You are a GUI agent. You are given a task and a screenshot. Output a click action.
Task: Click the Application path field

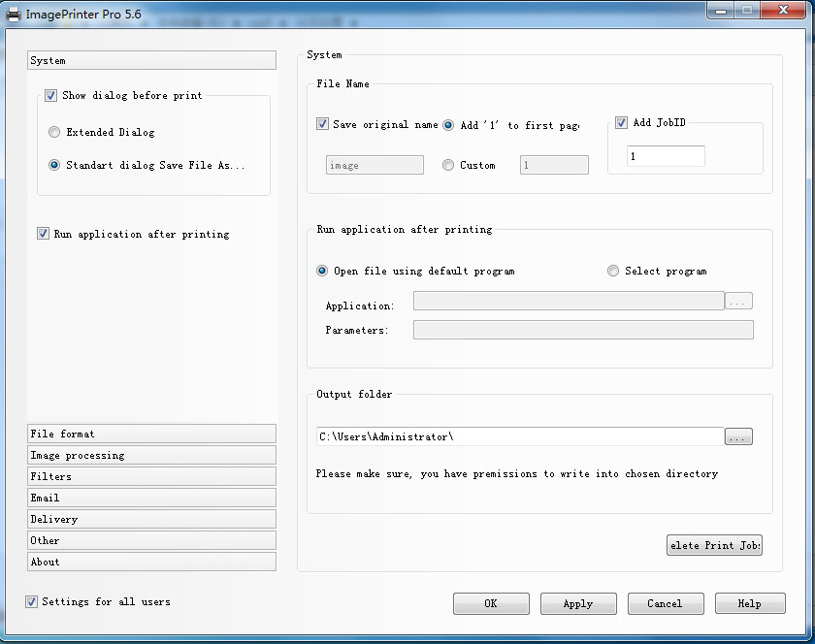(x=569, y=301)
